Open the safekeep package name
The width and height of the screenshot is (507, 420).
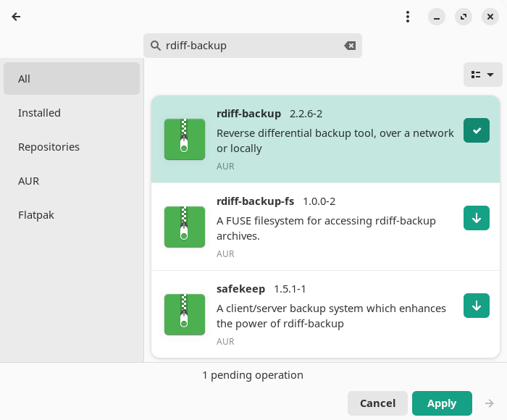pos(240,289)
